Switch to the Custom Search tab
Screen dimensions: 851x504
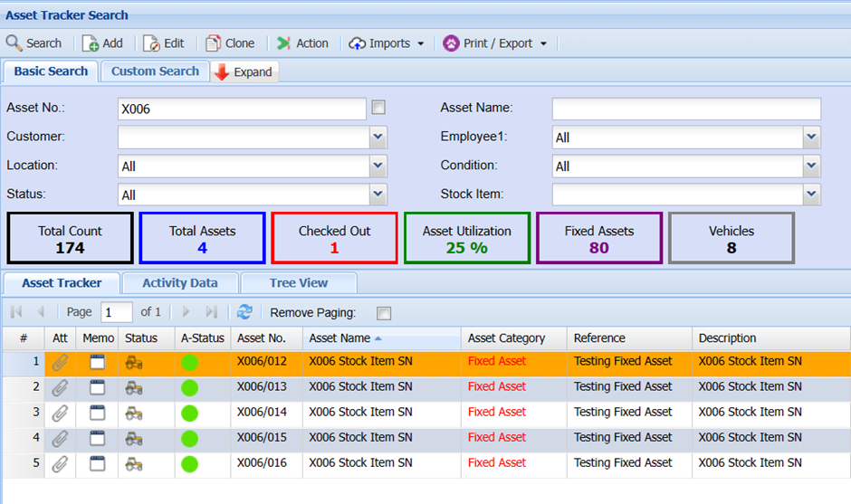click(155, 71)
